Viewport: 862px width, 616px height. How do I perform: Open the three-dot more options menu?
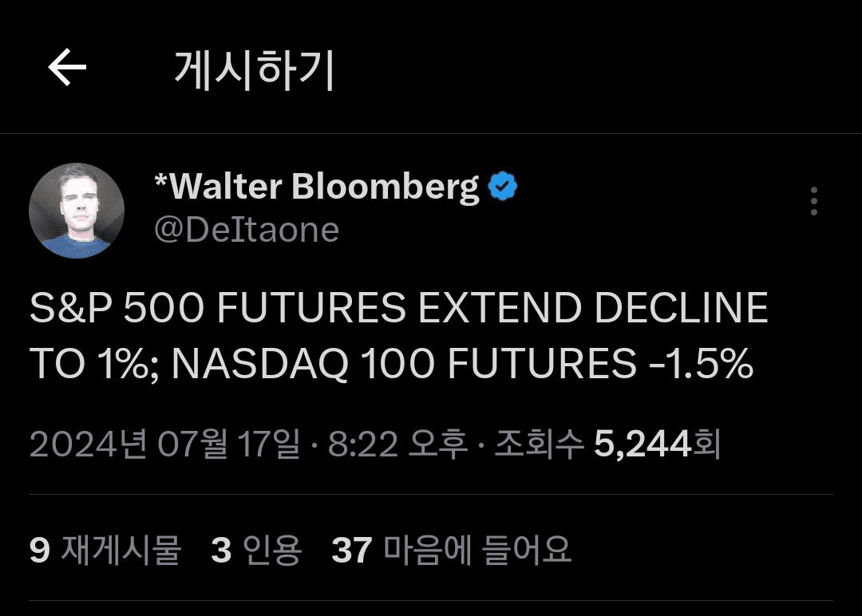813,201
